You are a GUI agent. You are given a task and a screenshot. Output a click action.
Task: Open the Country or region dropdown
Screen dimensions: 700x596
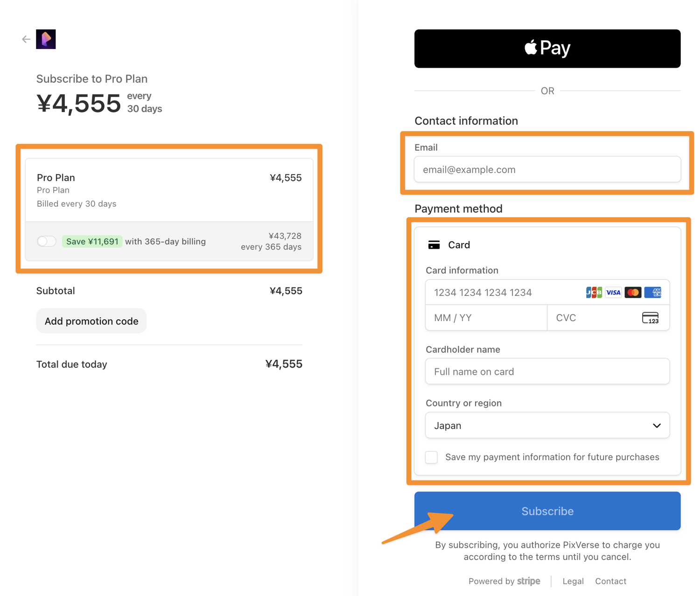click(547, 425)
